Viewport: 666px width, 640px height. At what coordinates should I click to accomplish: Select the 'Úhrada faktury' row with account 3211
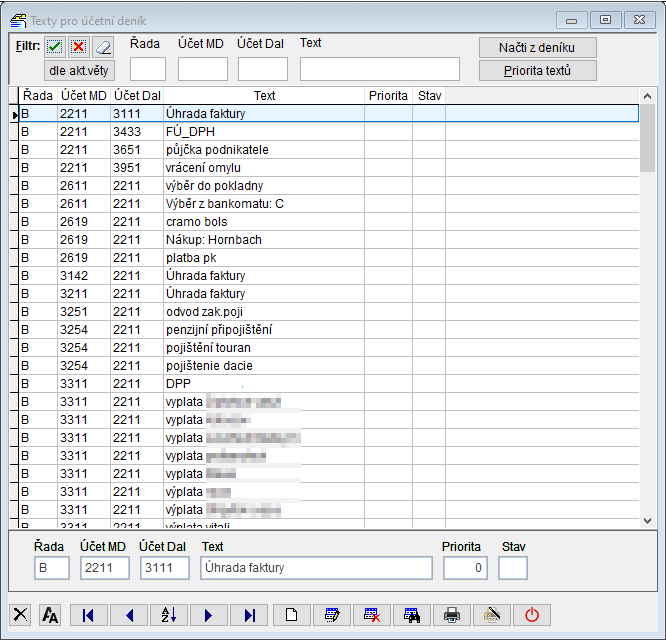point(329,293)
